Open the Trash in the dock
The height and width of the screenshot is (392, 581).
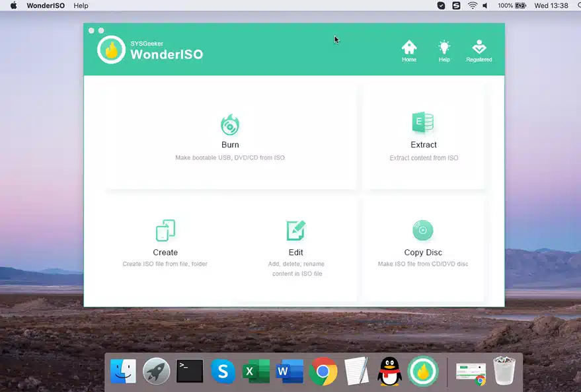504,370
